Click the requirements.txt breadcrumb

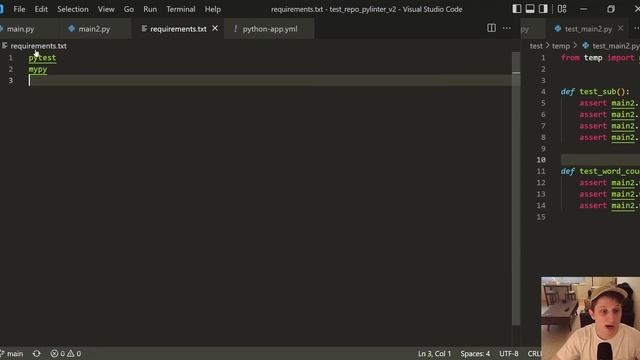38,46
